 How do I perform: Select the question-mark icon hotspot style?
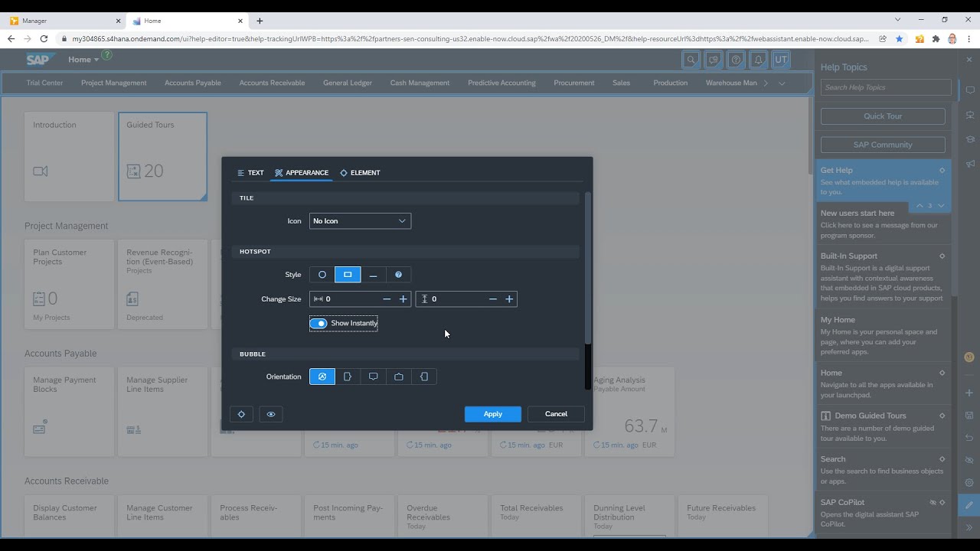coord(398,275)
